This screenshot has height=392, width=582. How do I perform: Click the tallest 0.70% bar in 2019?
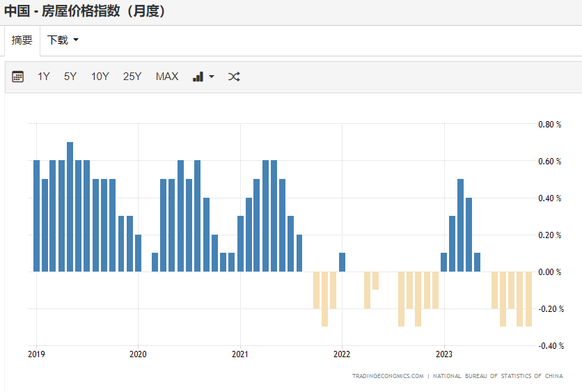click(70, 207)
